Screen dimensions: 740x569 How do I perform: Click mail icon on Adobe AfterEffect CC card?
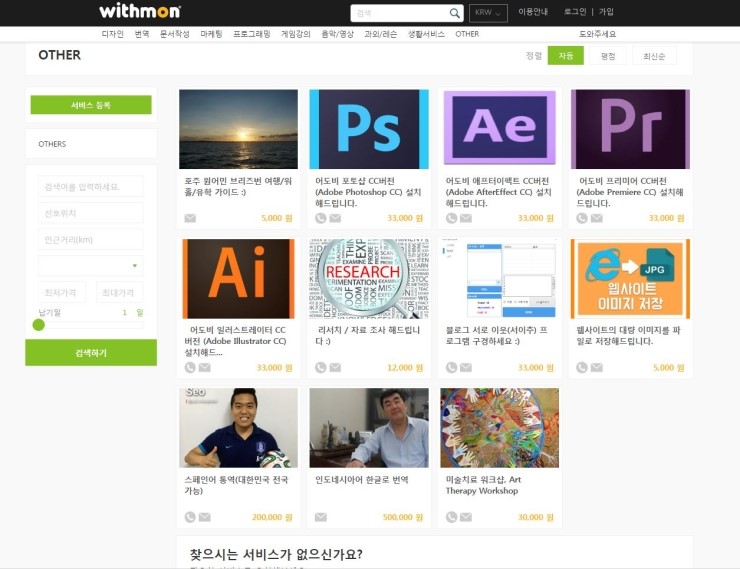466,218
